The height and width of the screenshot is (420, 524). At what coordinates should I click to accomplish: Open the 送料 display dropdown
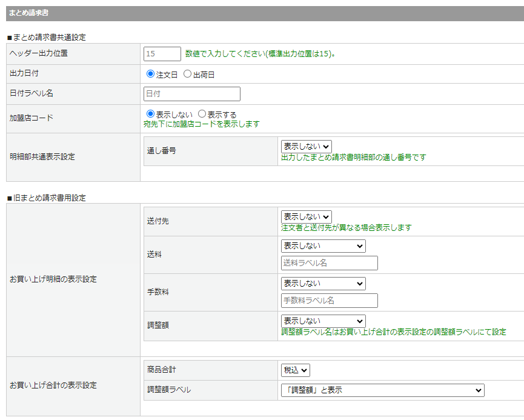(323, 246)
